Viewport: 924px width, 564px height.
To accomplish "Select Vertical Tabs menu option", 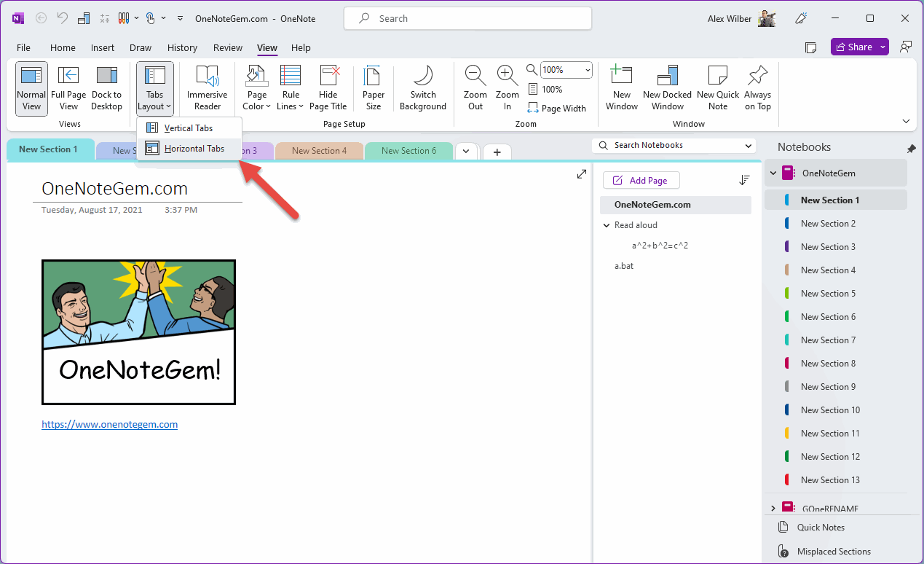I will coord(189,128).
